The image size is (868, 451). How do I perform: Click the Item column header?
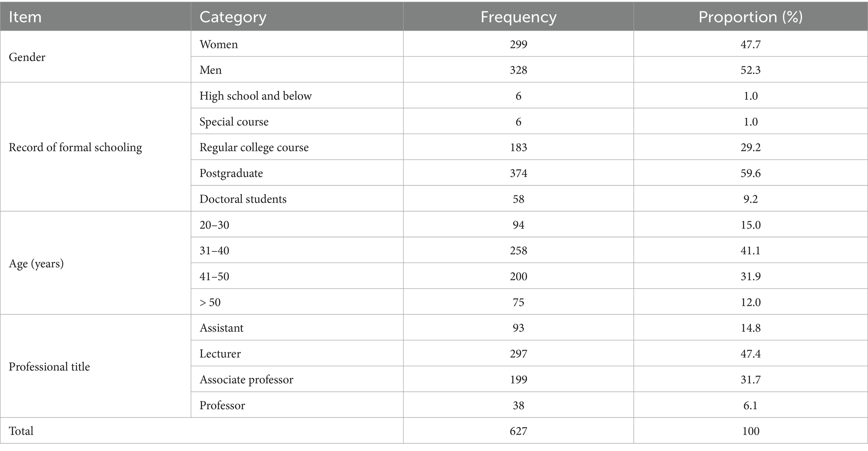click(25, 17)
